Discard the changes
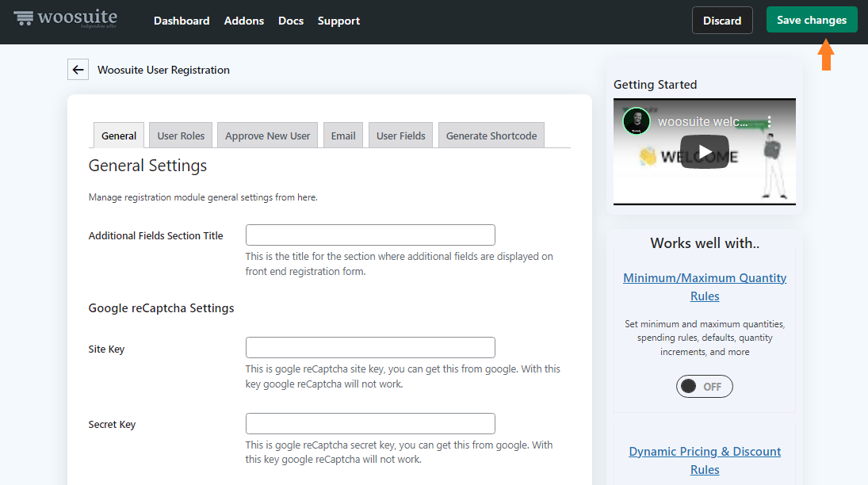 pos(722,21)
